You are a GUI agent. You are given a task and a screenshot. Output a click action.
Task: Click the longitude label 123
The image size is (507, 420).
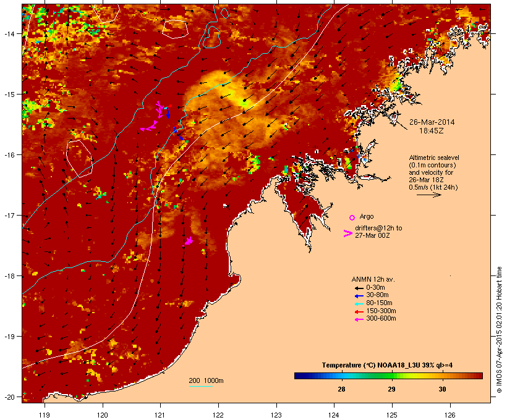276,415
